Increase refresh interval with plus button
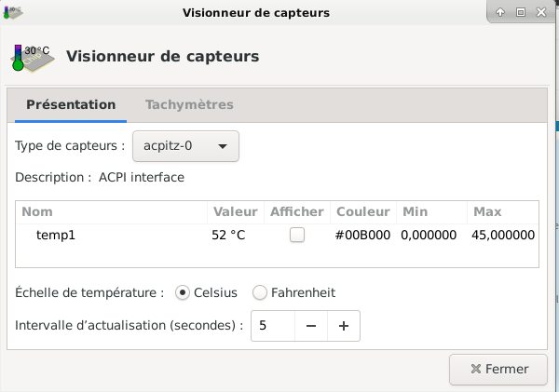559x392 pixels. 344,326
